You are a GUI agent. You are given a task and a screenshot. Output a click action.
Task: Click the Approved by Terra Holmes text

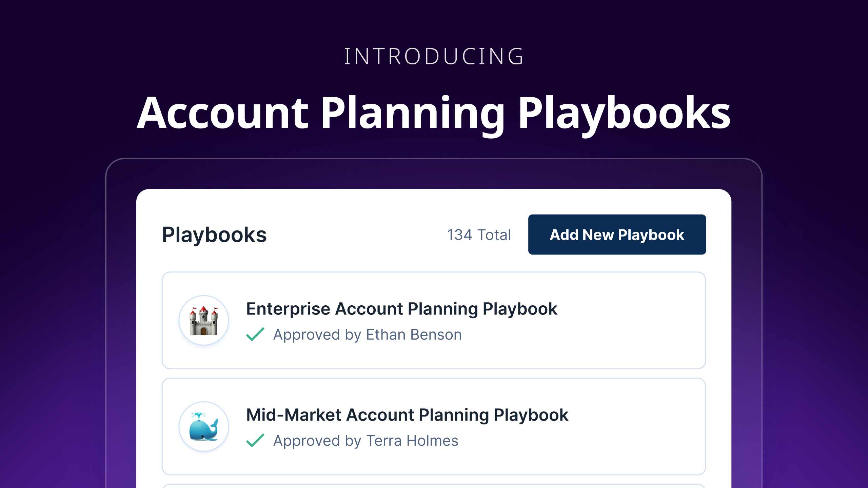click(x=366, y=441)
